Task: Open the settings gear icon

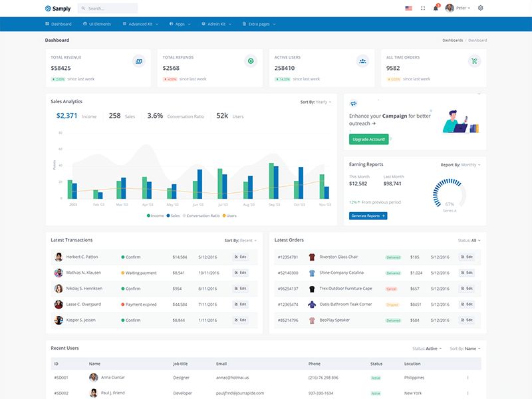Action: pos(480,8)
